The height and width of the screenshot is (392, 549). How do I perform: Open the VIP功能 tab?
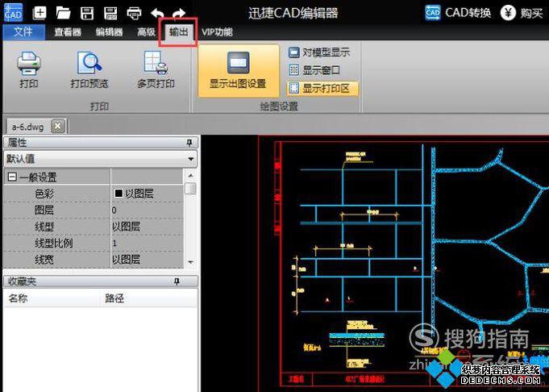pyautogui.click(x=217, y=32)
